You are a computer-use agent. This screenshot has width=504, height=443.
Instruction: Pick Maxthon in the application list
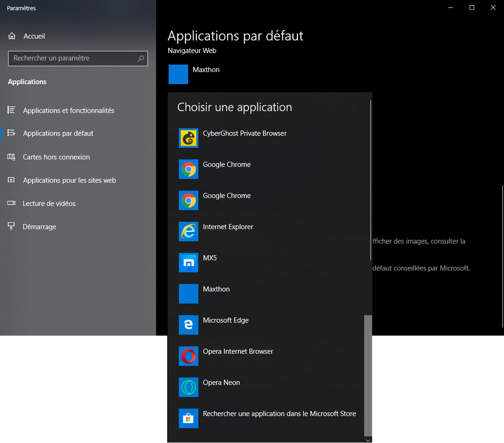(x=269, y=294)
